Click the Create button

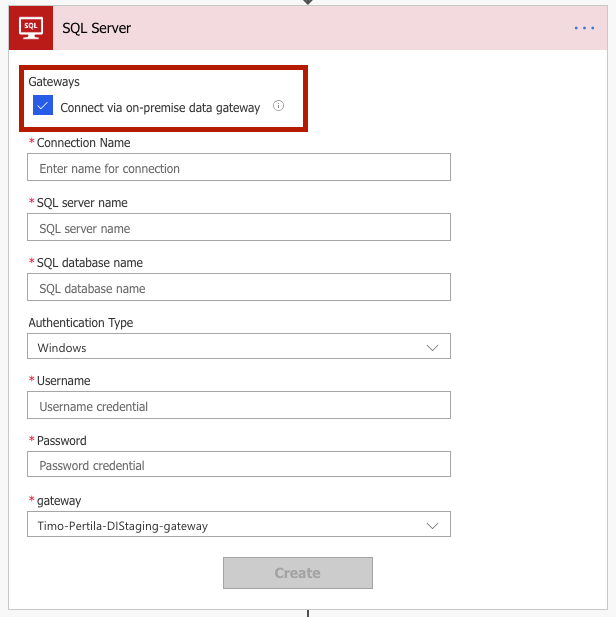(298, 573)
